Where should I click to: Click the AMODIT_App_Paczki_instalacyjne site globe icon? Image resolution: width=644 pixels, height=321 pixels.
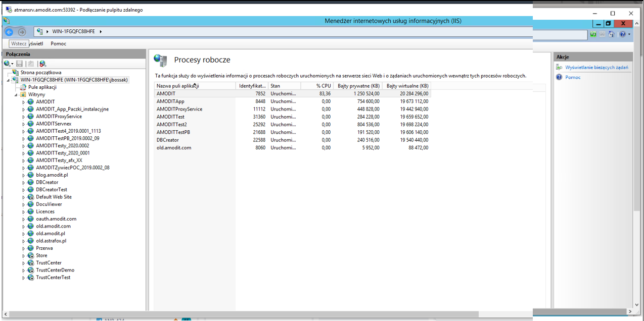point(31,109)
